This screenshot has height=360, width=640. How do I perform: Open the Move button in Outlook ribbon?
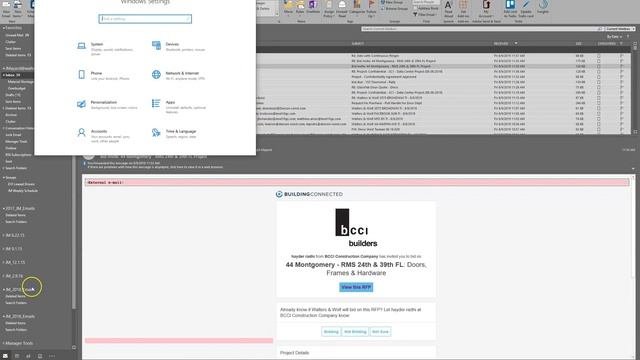(289, 7)
